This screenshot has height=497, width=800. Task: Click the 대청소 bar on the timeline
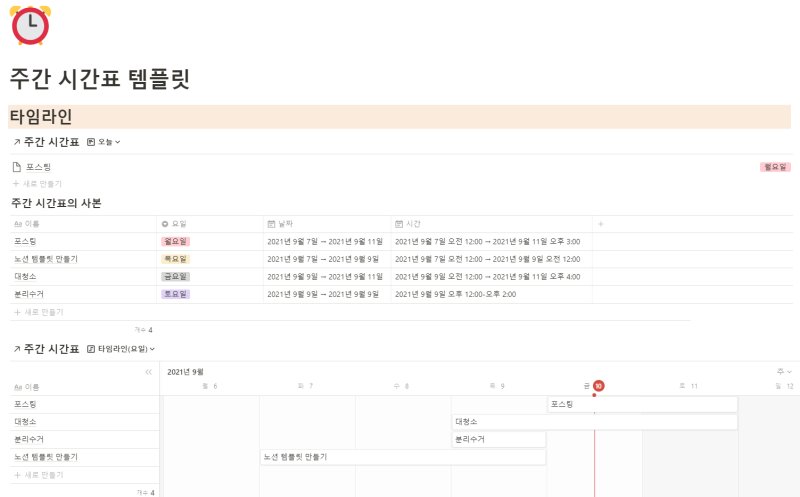[595, 422]
